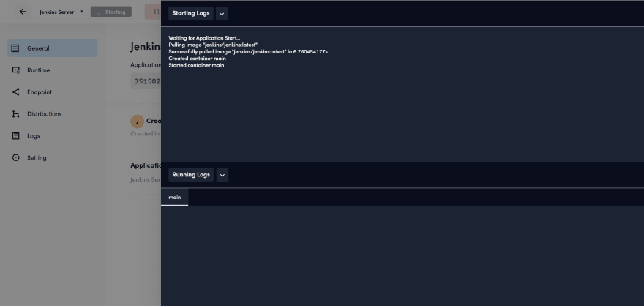Click 'Created container main' log line
The height and width of the screenshot is (306, 644).
pos(197,59)
